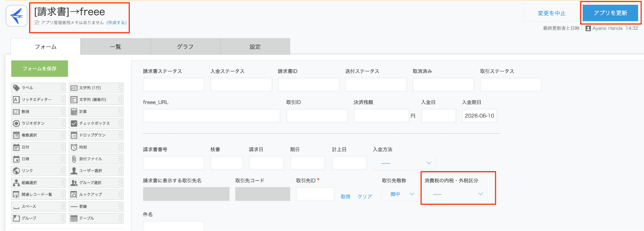Choose the テーブル field icon
644x231 pixels.
74,218
